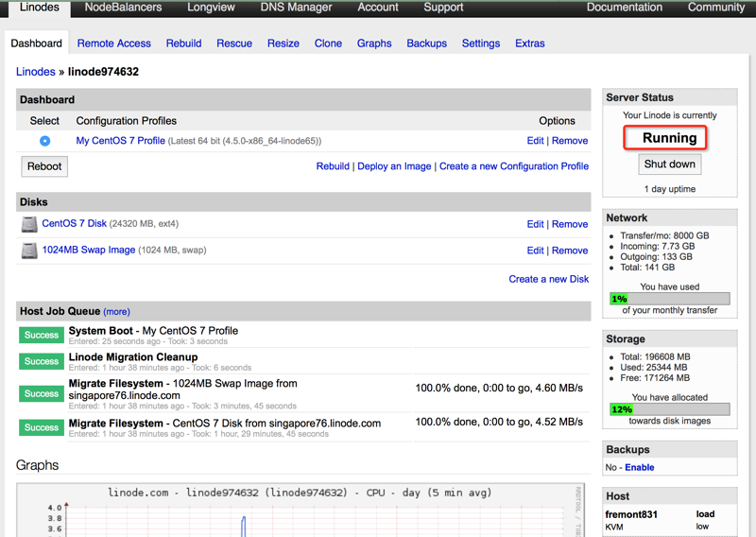Click the Shut down button

pyautogui.click(x=670, y=165)
